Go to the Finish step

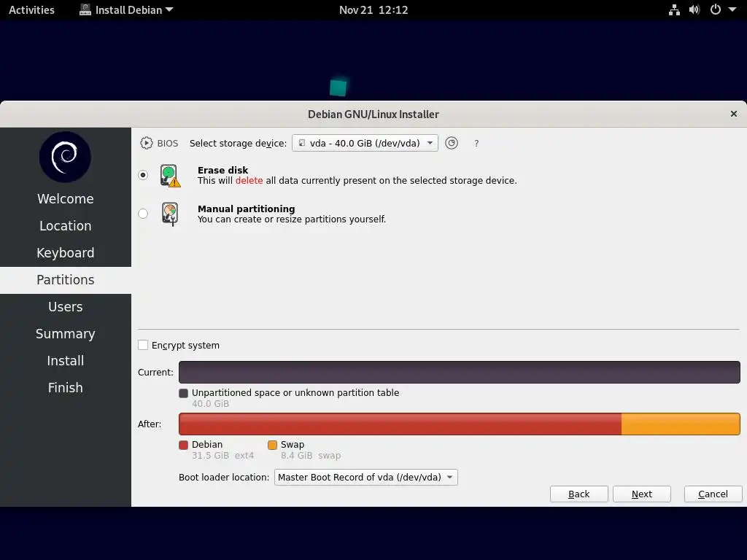[x=65, y=388]
